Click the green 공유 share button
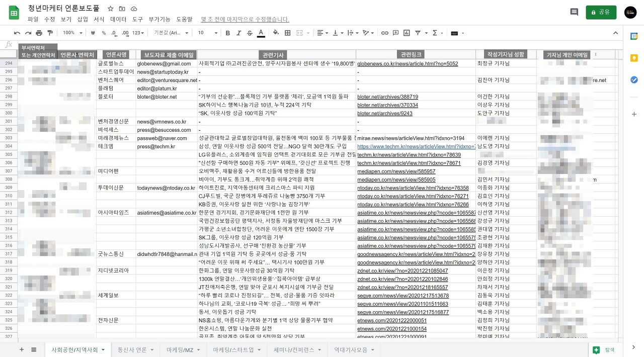The height and width of the screenshot is (357, 644). [601, 12]
